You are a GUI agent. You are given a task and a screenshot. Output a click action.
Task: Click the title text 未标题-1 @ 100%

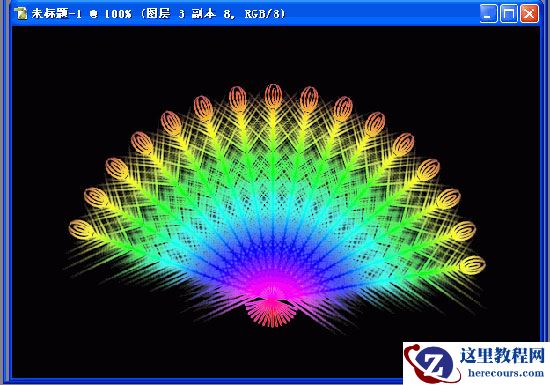(82, 14)
